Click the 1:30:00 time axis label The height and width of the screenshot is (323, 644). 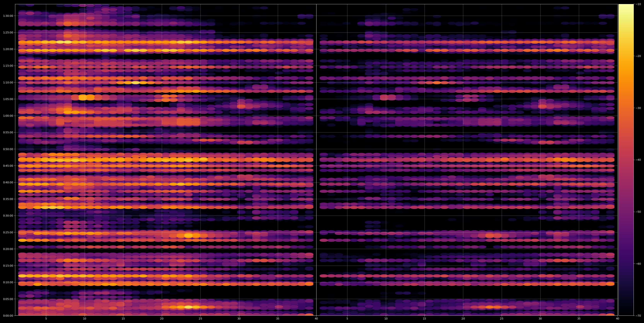[x=8, y=16]
